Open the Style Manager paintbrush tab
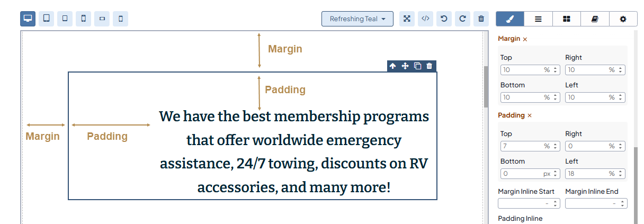This screenshot has height=224, width=644. click(x=510, y=19)
